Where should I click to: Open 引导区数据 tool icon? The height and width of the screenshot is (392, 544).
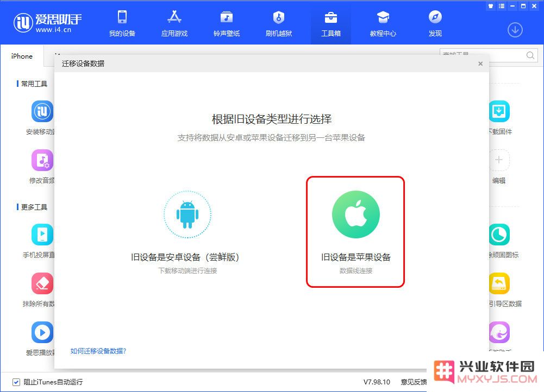pos(499,283)
